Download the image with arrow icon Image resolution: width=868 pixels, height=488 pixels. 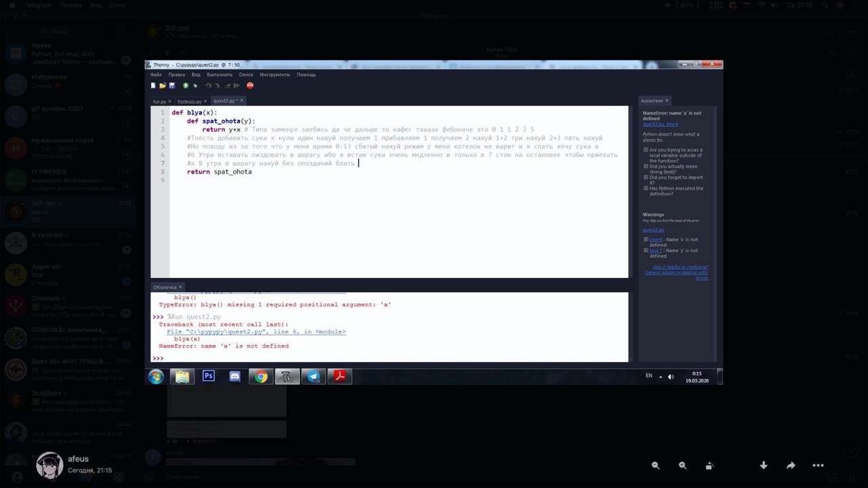[x=764, y=466]
